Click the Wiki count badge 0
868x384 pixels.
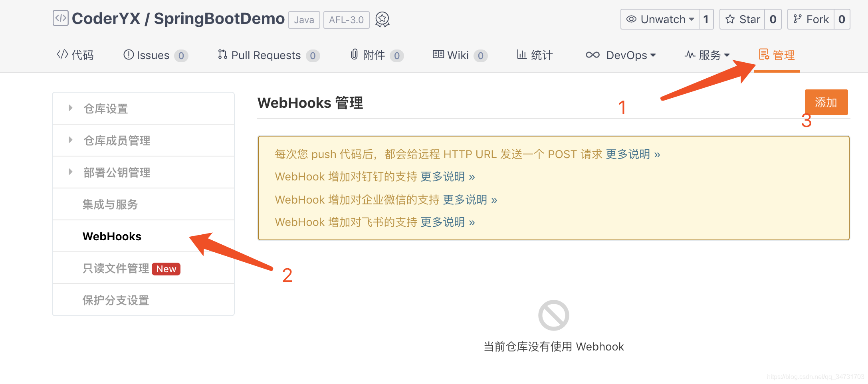tap(480, 55)
